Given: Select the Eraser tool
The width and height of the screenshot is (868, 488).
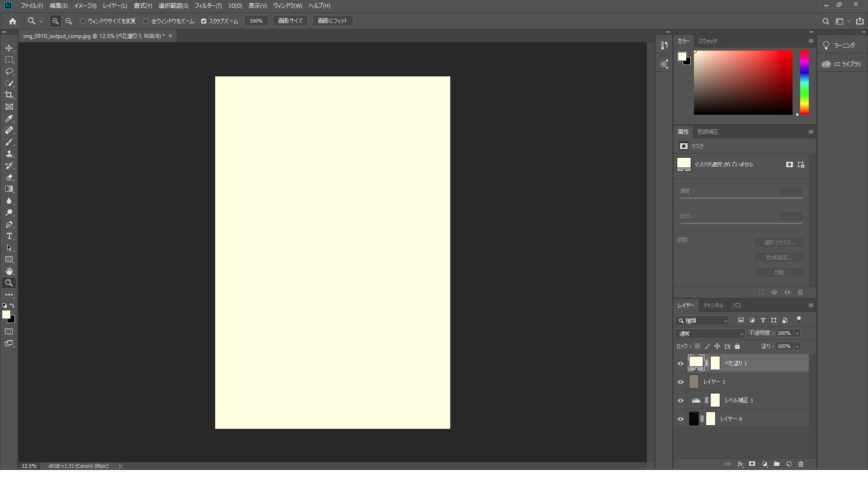Looking at the screenshot, I should click(x=9, y=177).
